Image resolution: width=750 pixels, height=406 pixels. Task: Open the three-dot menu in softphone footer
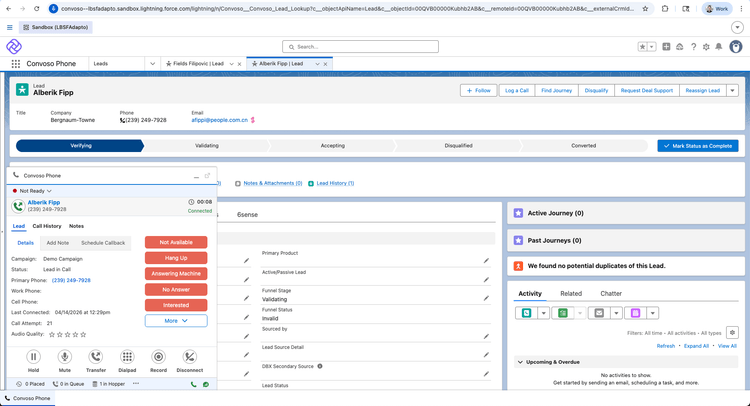coord(136,384)
